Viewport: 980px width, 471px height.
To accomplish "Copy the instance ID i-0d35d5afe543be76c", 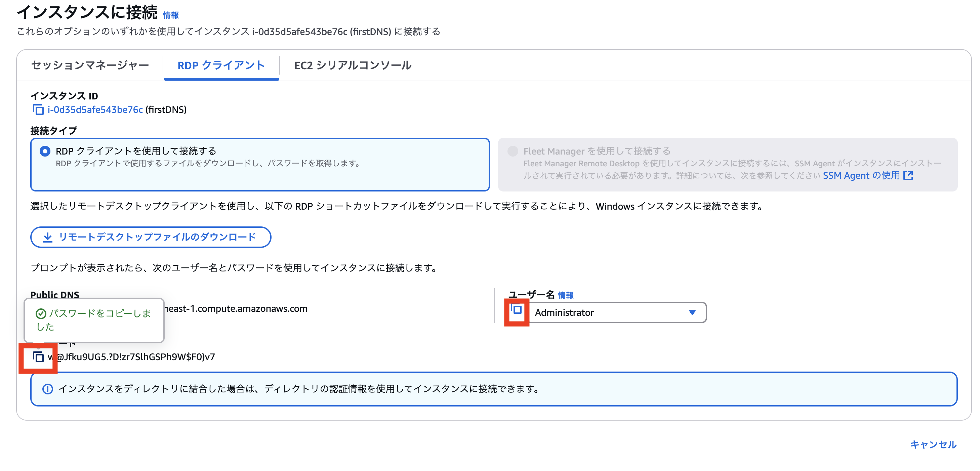I will [38, 110].
